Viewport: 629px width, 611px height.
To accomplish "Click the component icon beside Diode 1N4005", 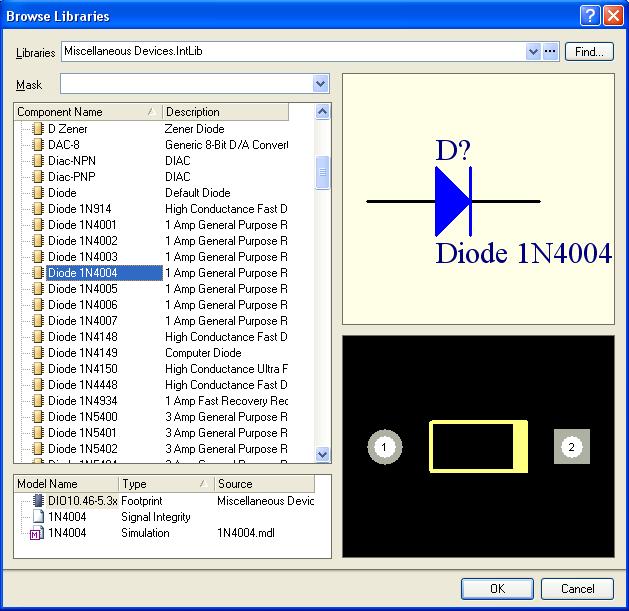I will [38, 289].
